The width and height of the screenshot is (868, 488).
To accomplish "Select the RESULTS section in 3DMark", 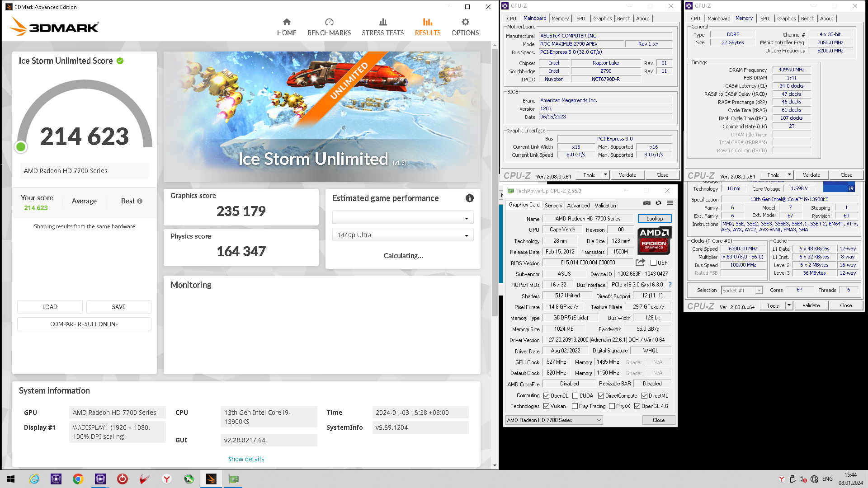I will tap(428, 27).
